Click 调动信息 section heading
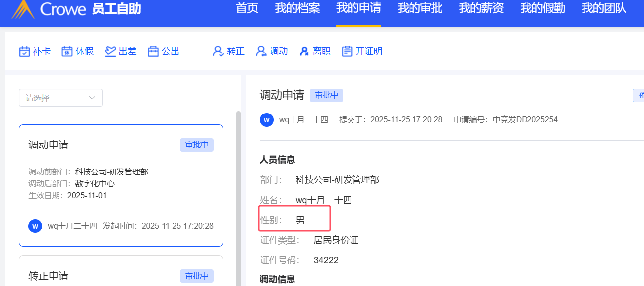Viewport: 644px width, 286px height. point(278,279)
